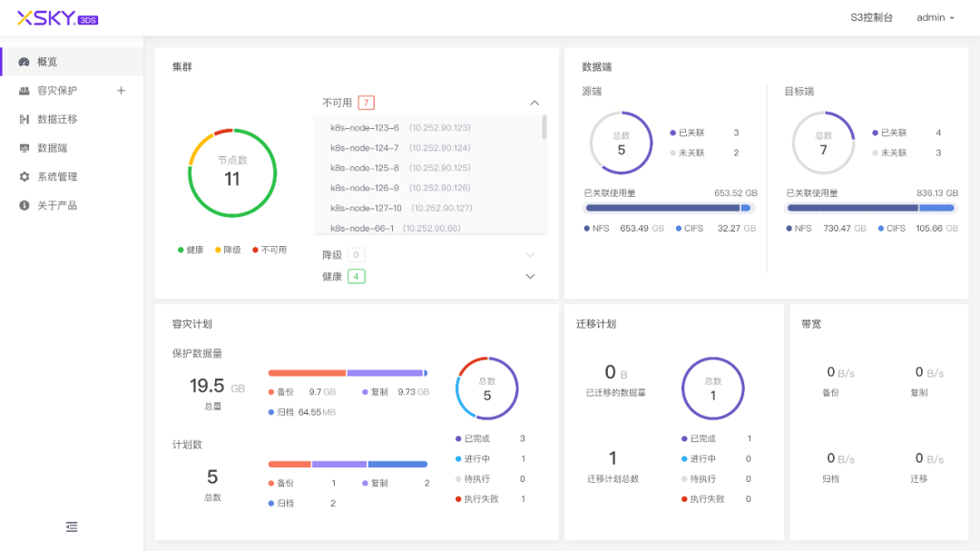Toggle the 不可用 legend in cluster chart
Screen dimensions: 980x551
[x=269, y=250]
